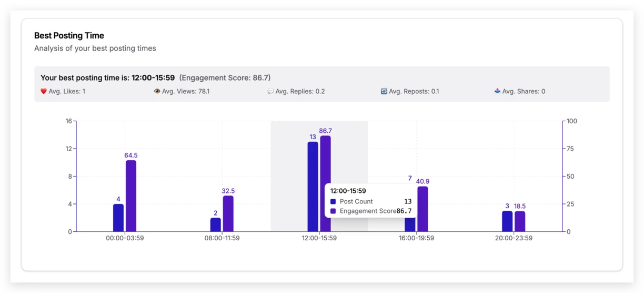Click the Best Posting Time heading
This screenshot has height=293, width=644.
pyautogui.click(x=69, y=35)
